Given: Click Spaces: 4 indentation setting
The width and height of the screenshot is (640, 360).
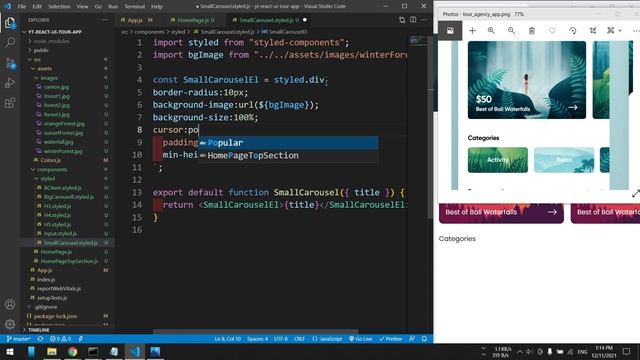Looking at the screenshot, I should [257, 339].
